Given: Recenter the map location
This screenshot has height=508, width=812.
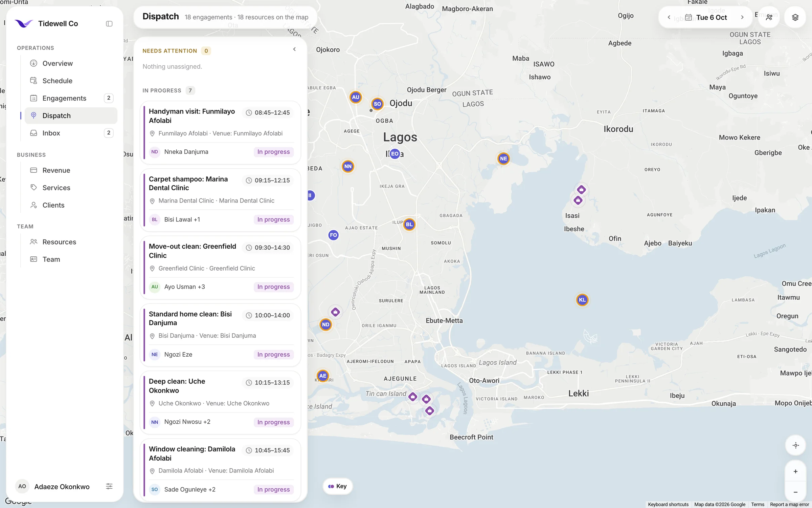Looking at the screenshot, I should point(795,445).
